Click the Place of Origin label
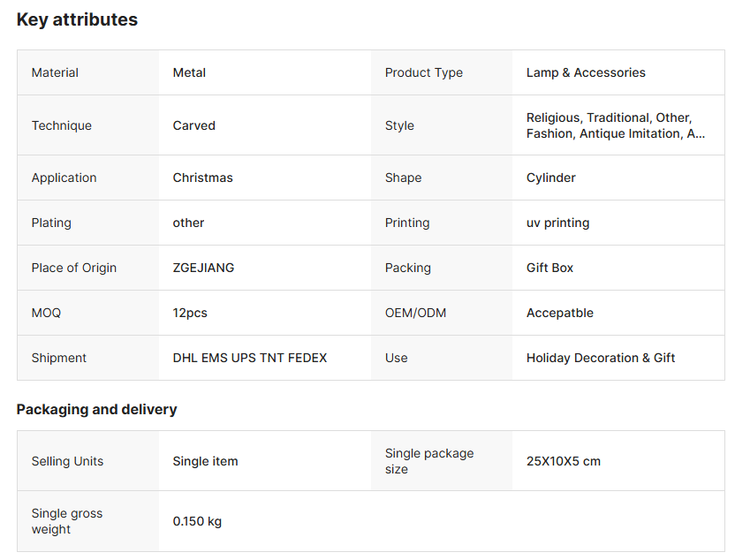Viewport: 735px width, 560px height. coord(73,268)
